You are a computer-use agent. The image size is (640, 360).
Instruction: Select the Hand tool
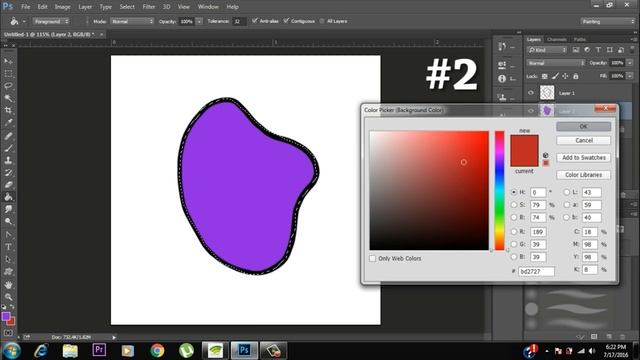point(8,285)
